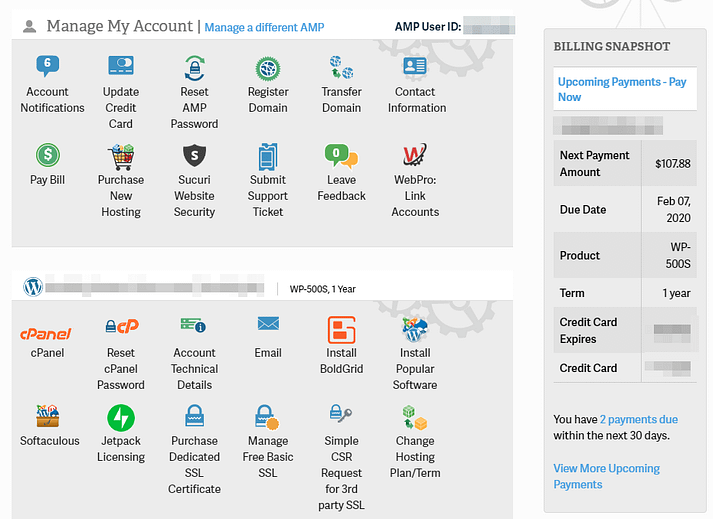Open Install BoldGrid icon

pyautogui.click(x=341, y=330)
